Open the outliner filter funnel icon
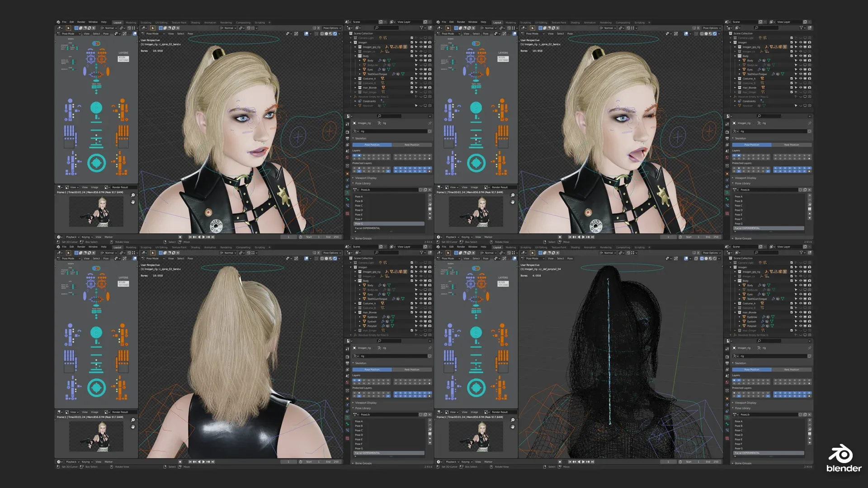Viewport: 868px width, 488px height. [x=422, y=28]
